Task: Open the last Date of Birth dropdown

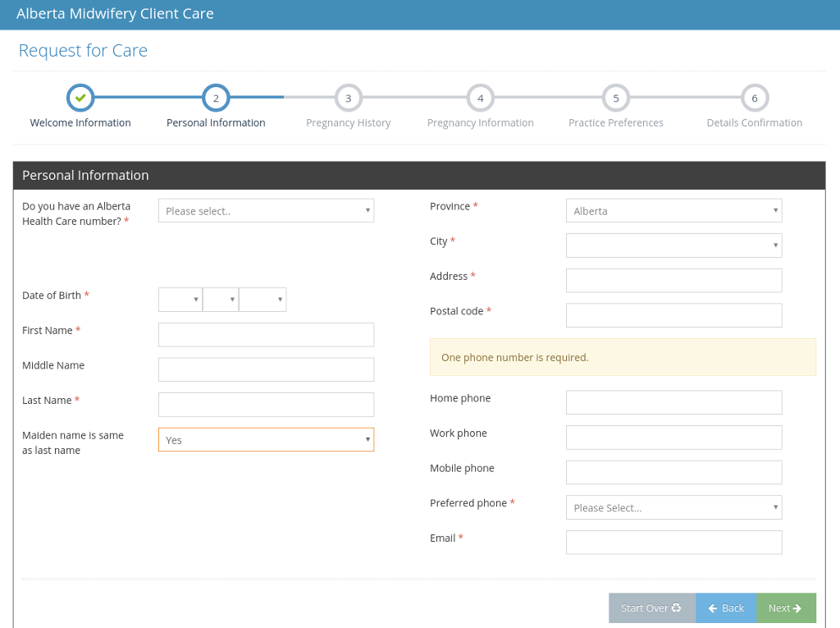Action: (x=262, y=300)
